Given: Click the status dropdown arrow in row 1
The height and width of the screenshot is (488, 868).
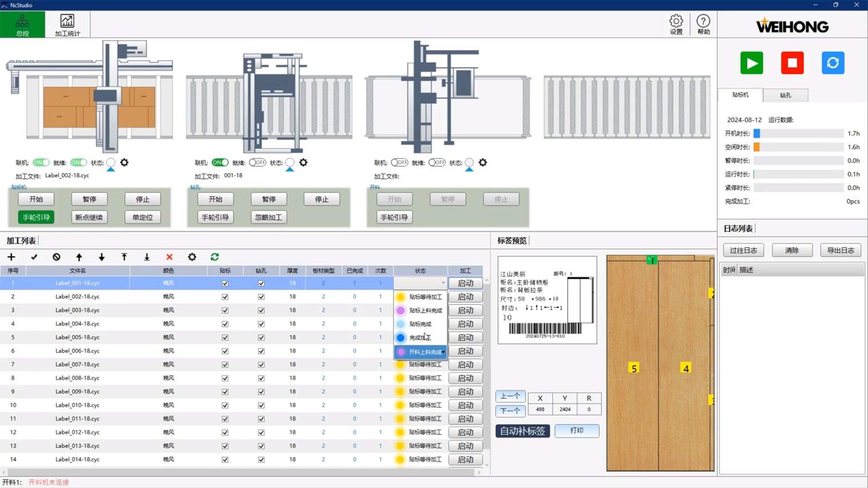Looking at the screenshot, I should pos(443,283).
